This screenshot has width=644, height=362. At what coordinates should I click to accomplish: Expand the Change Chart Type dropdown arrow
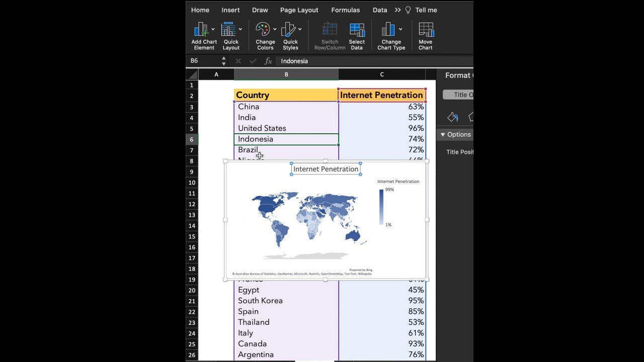coord(400,29)
